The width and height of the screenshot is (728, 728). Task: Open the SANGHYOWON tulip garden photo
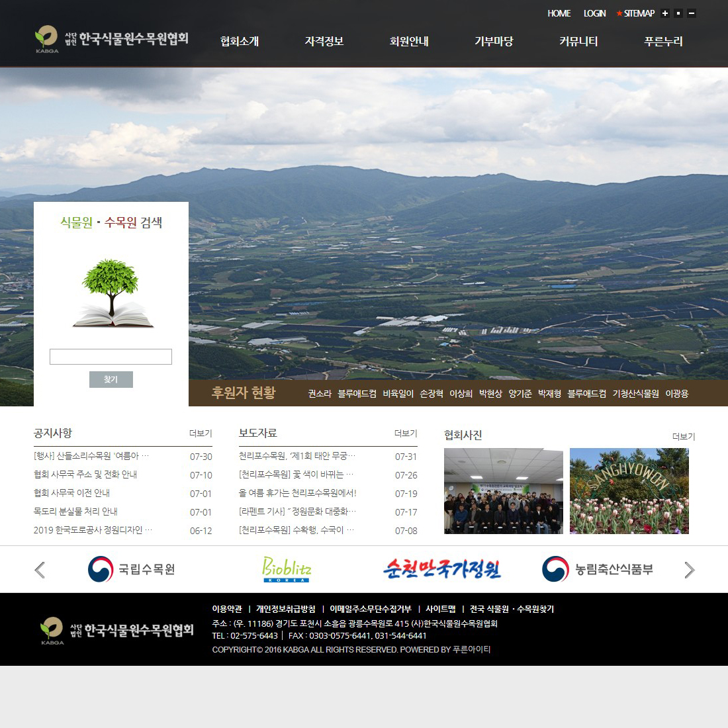(x=629, y=491)
